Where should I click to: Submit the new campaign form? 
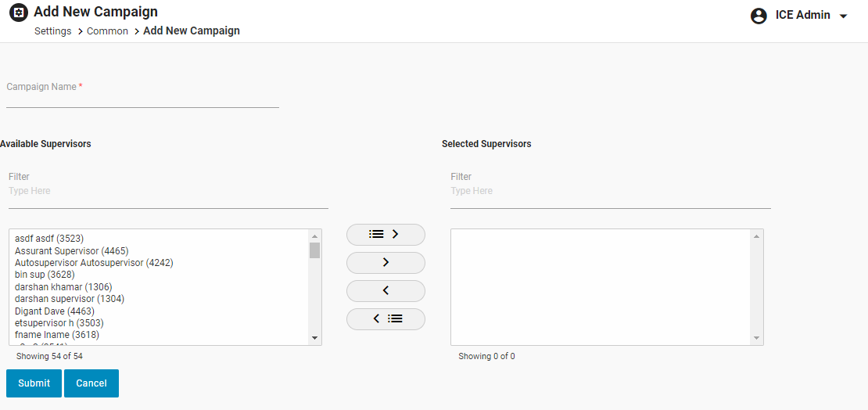point(34,383)
